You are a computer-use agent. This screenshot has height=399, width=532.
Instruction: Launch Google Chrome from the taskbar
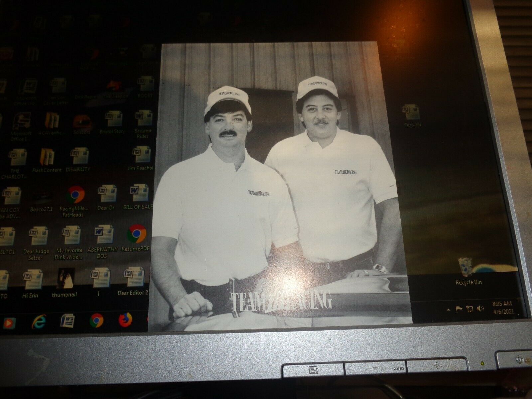tap(97, 320)
